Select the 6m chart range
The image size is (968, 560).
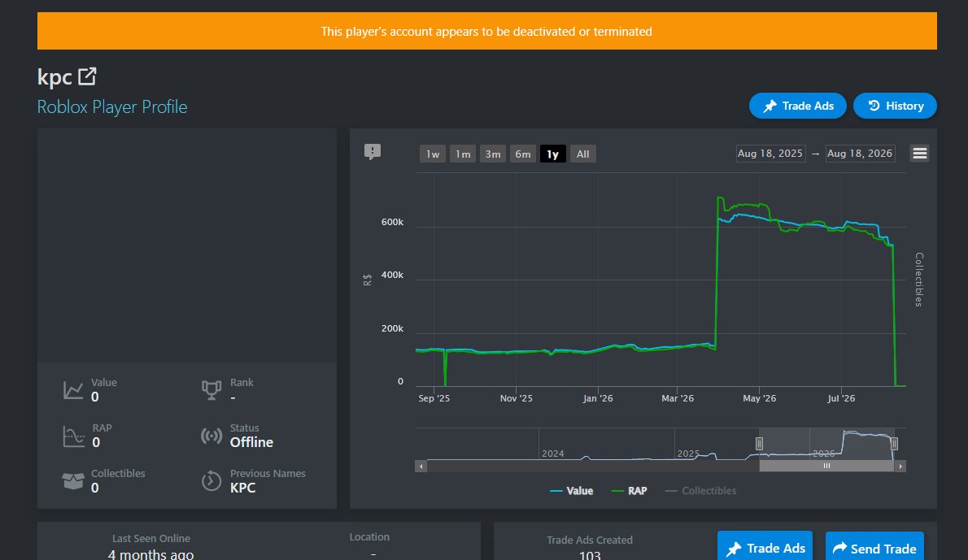point(523,154)
